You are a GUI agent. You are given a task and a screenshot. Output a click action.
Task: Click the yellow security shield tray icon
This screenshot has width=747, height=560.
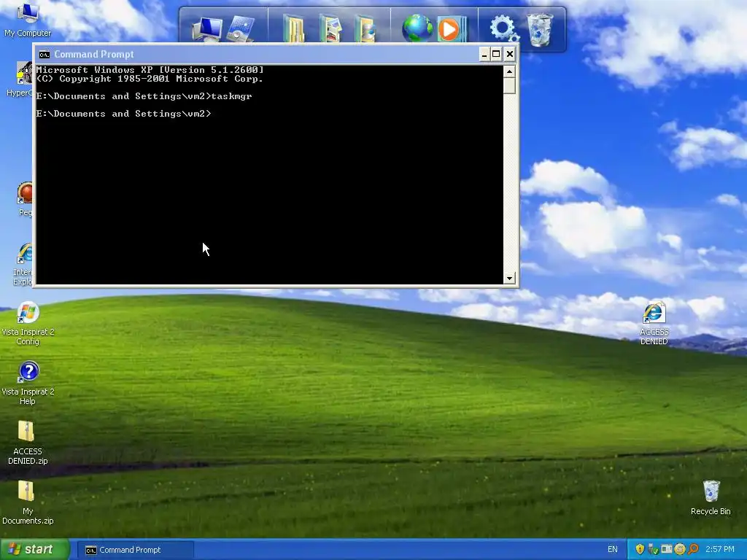point(640,549)
